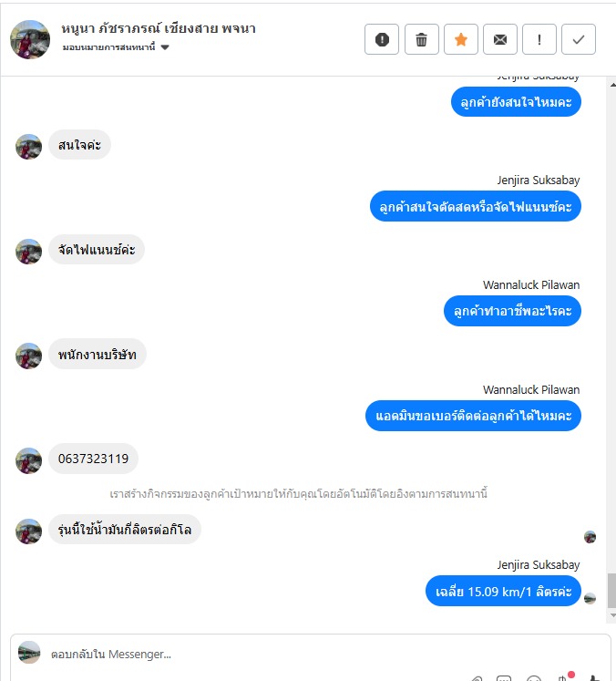This screenshot has width=616, height=681.
Task: Send a thumbs-up like from reply toolbar
Action: (x=594, y=677)
